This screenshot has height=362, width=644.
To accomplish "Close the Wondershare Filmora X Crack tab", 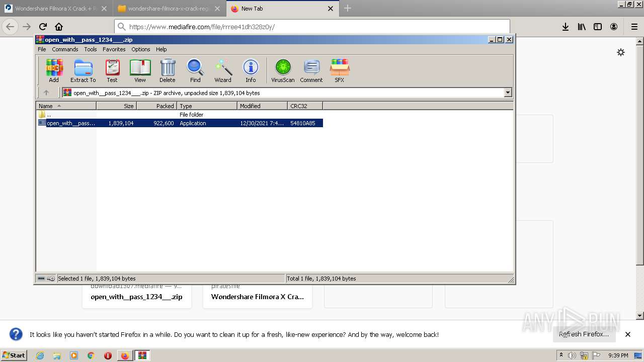I will point(104,9).
